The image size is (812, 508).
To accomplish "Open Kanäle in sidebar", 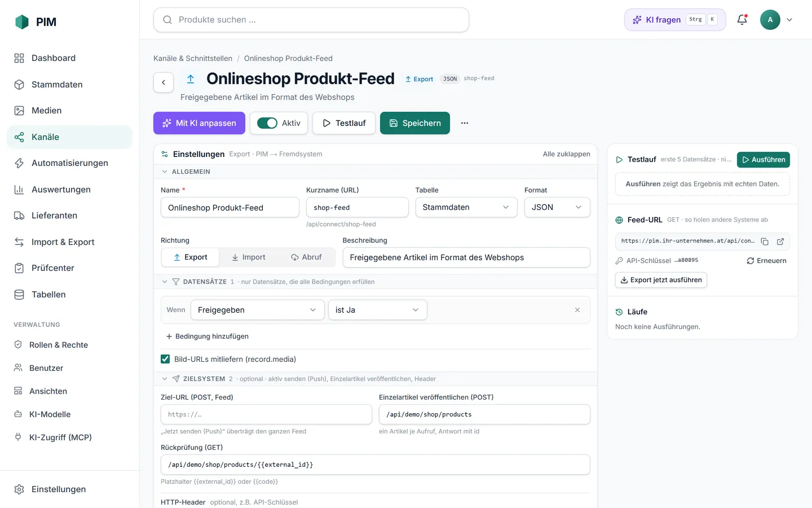I will pyautogui.click(x=69, y=137).
